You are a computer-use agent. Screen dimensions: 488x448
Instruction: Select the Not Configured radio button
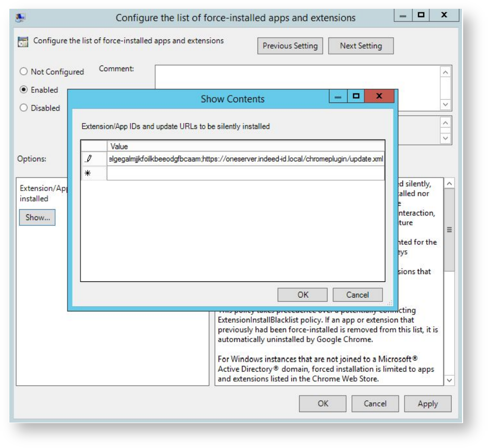point(23,72)
